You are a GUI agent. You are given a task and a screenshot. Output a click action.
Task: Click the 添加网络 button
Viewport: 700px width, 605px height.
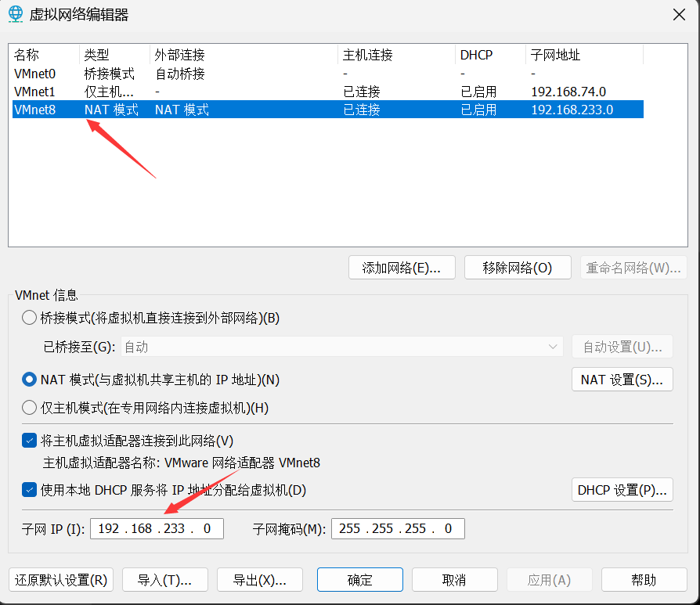click(x=402, y=268)
